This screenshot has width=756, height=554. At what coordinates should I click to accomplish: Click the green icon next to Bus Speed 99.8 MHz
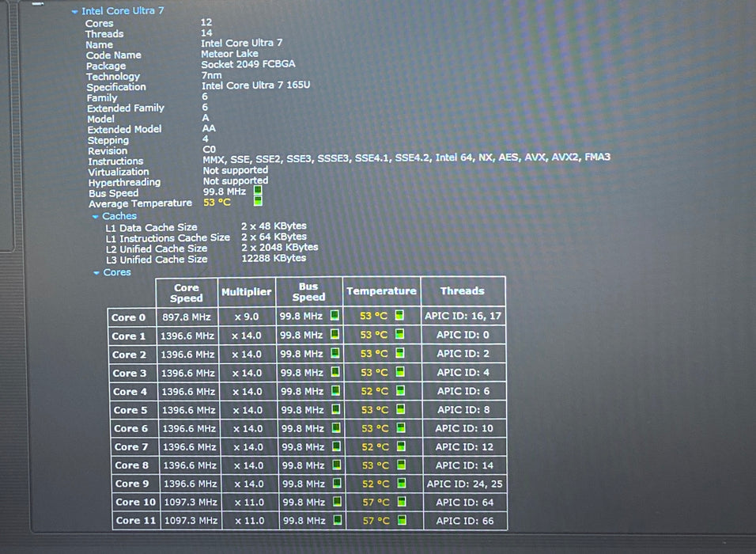tap(258, 191)
